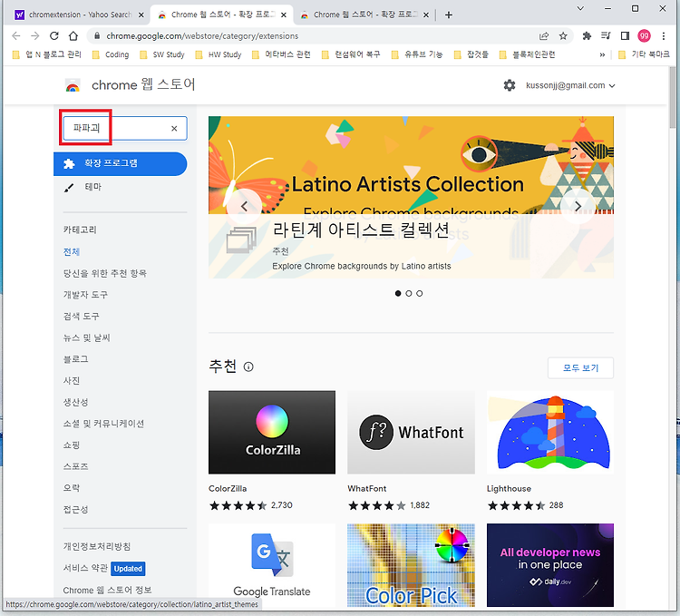The height and width of the screenshot is (616, 680).
Task: Show next banner slide
Action: (x=578, y=206)
